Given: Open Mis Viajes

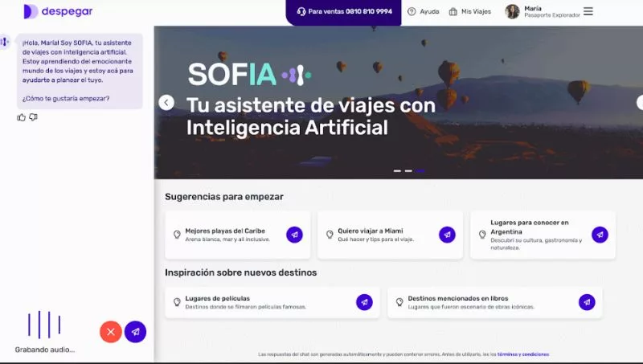Looking at the screenshot, I should pos(470,12).
